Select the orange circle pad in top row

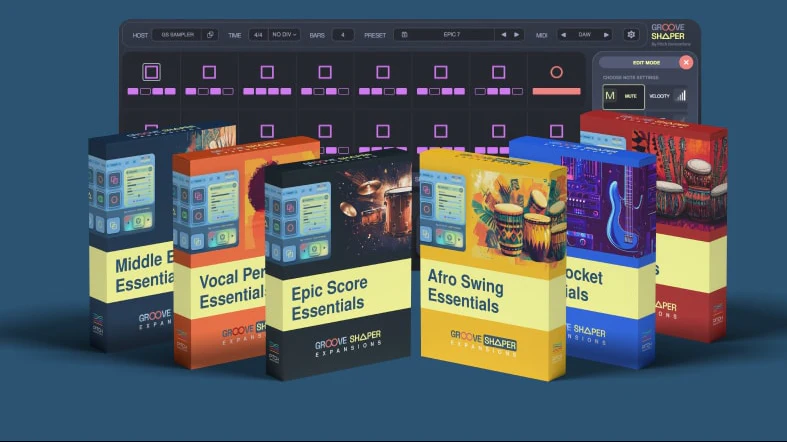[556, 72]
